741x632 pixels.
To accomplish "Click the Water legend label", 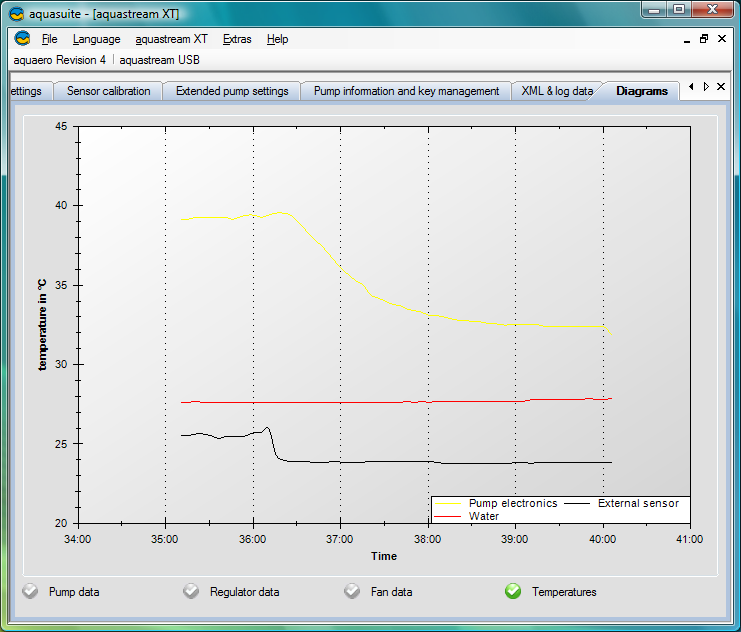I will 483,516.
